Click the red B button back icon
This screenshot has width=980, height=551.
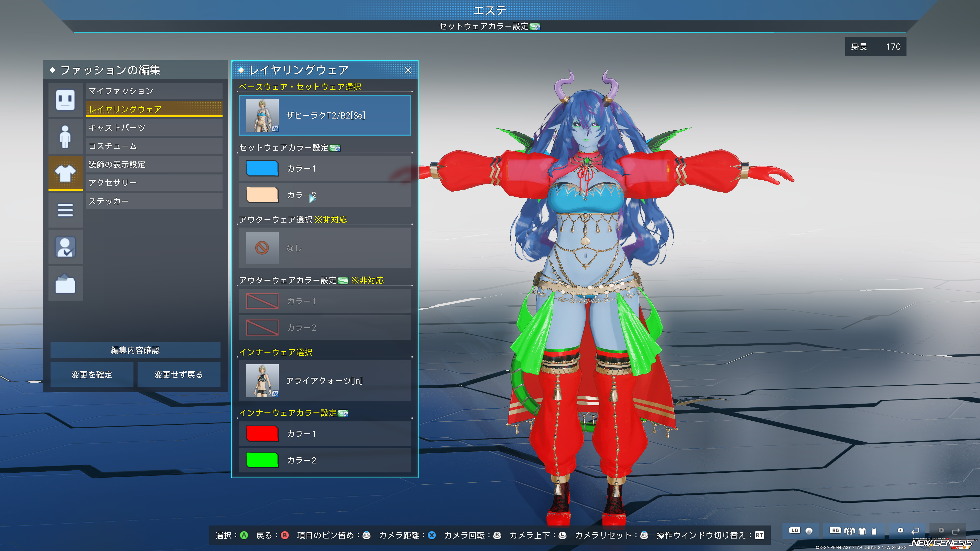285,535
